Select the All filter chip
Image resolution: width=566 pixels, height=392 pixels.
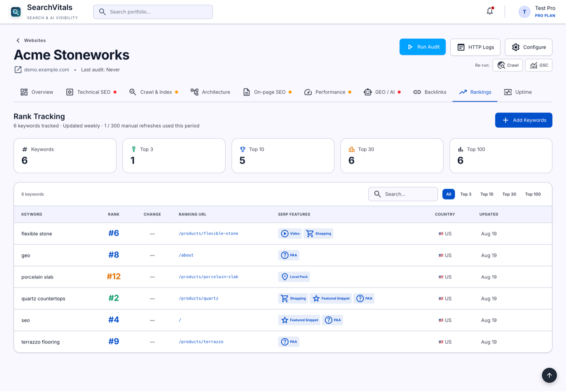click(x=448, y=194)
